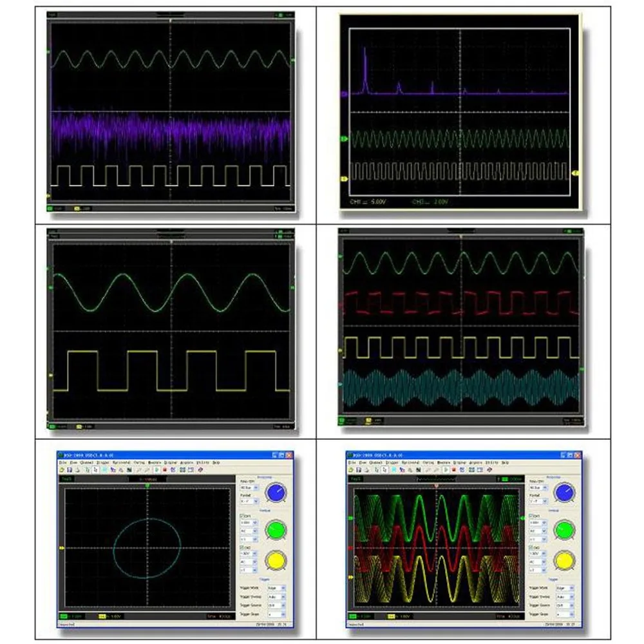Red stop icon in the three-waveform window

pos(454,470)
